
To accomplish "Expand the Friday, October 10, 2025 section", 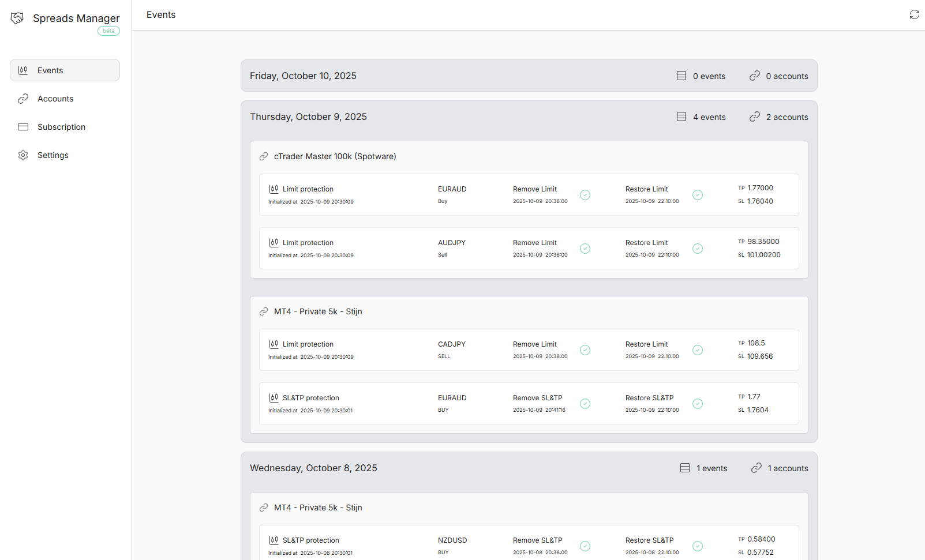I will tap(303, 76).
